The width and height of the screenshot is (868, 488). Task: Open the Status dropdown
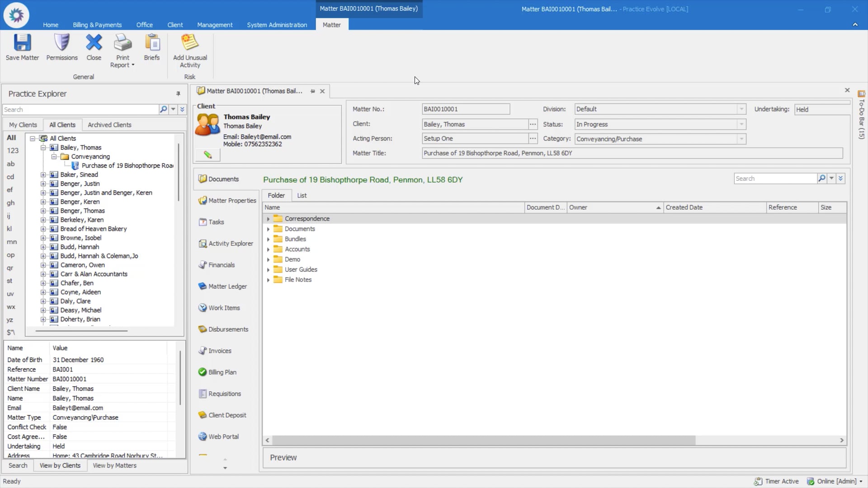(741, 124)
